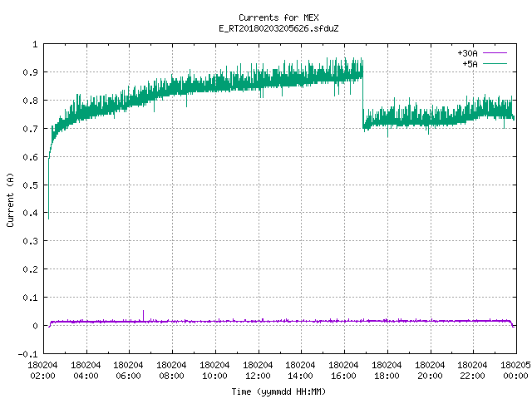Click the y-axis tick label -0.1
The image size is (532, 399).
27,354
